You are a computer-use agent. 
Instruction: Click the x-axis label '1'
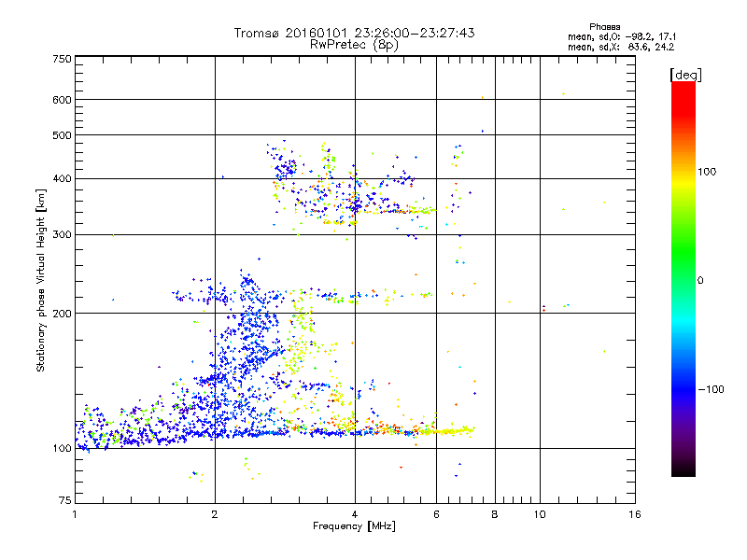pos(75,514)
